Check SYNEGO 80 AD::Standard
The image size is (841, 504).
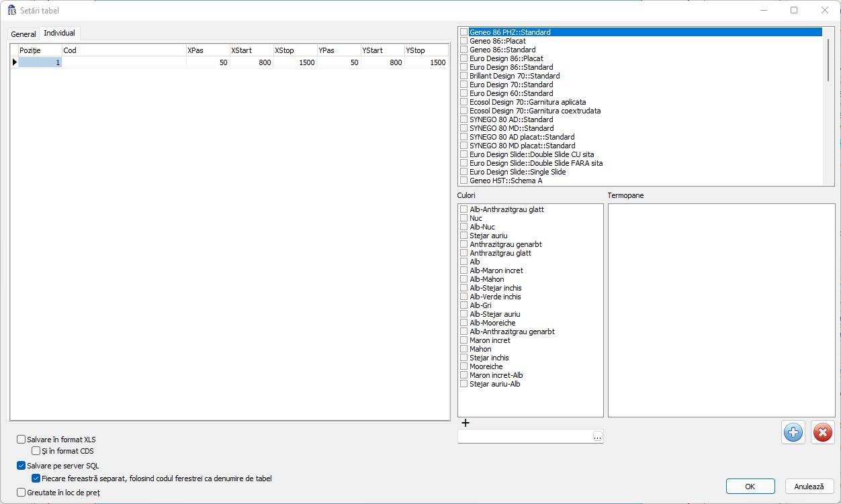coord(463,119)
